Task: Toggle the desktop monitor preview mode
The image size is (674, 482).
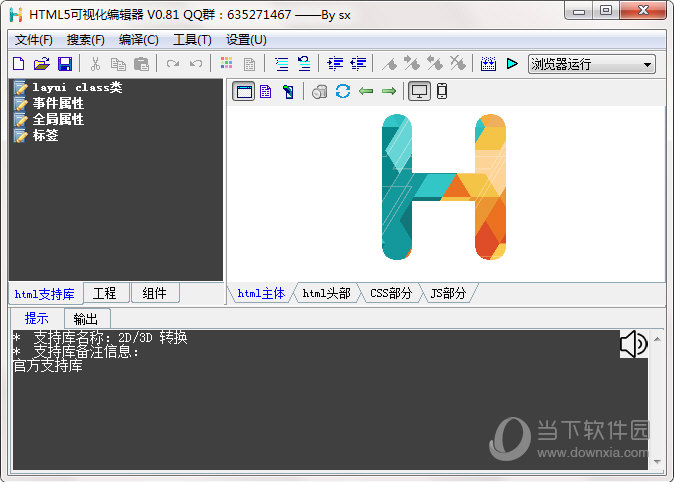Action: (x=420, y=92)
